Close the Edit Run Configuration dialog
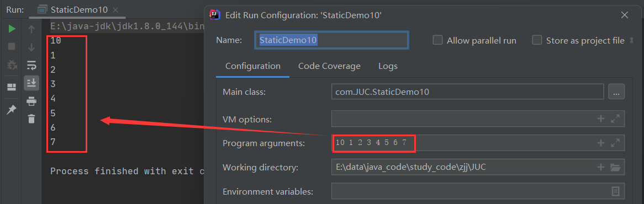 point(625,15)
